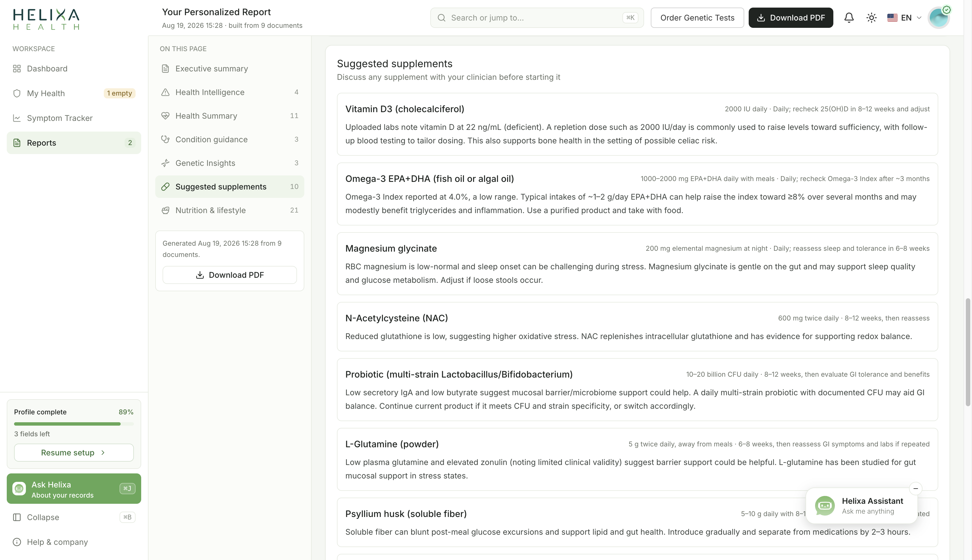Open Symptom Tracker page
Screen dimensions: 972x560
tap(74, 118)
